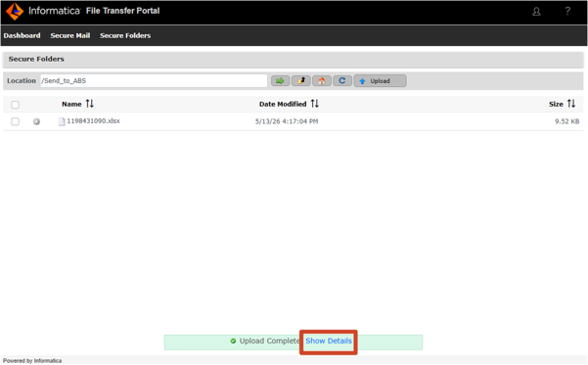Click the Secure Folders panel heading
The image size is (588, 365).
(x=36, y=59)
